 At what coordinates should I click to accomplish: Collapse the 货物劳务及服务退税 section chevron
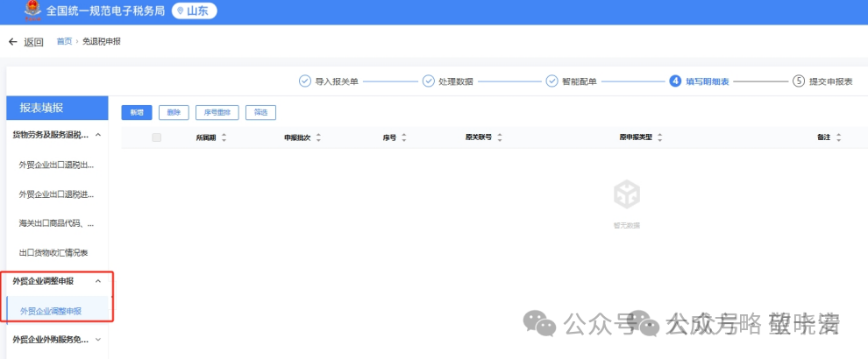(x=98, y=135)
